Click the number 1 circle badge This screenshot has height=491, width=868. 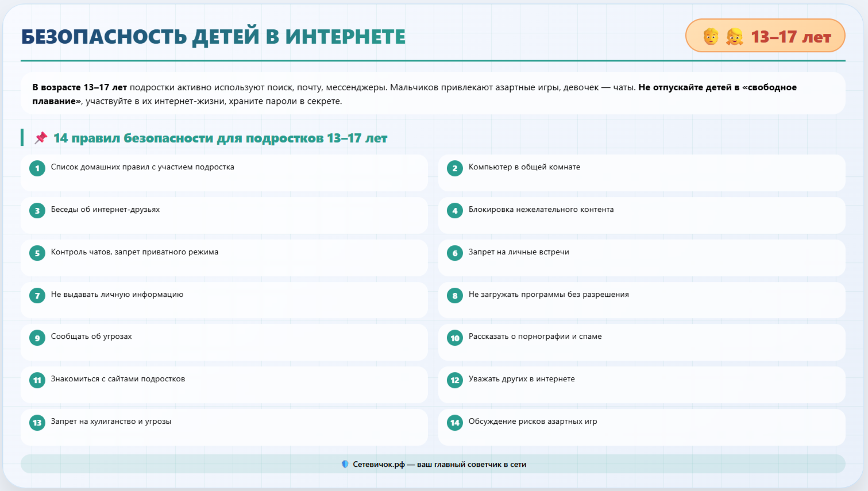(x=37, y=168)
